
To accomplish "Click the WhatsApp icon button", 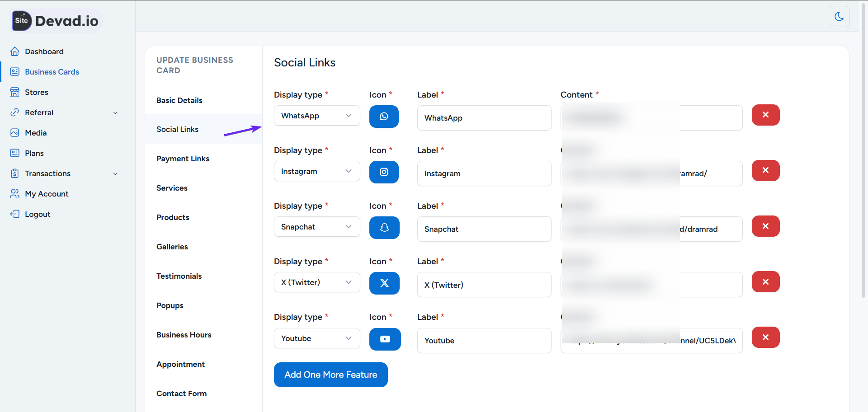I will [x=384, y=117].
